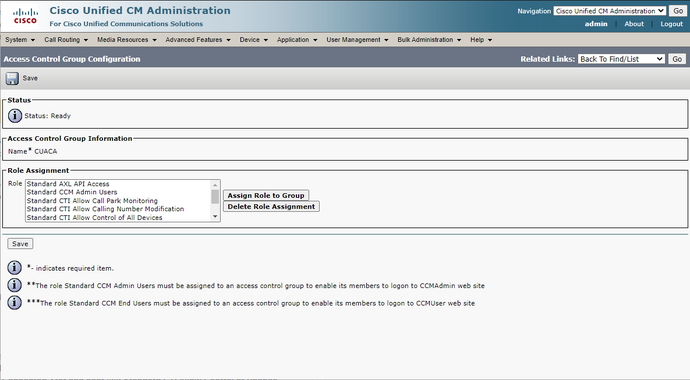Click Go button next to Related Links
Image resolution: width=690 pixels, height=380 pixels.
point(677,59)
